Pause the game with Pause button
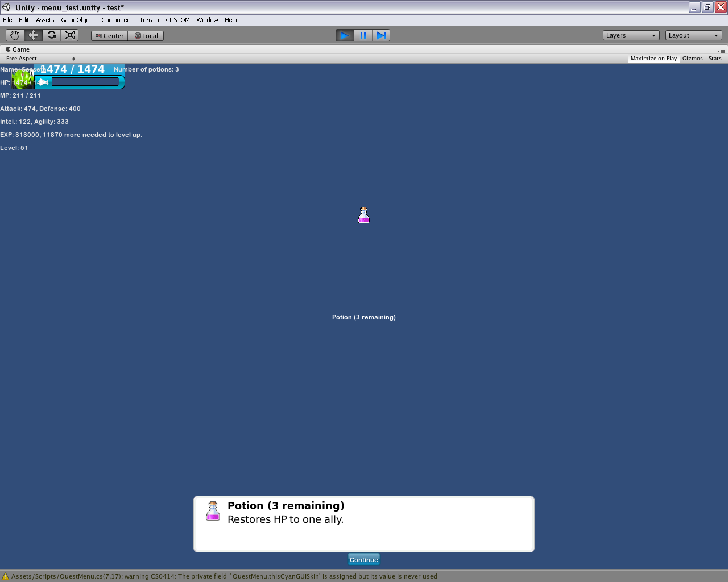The width and height of the screenshot is (728, 582). pos(363,35)
